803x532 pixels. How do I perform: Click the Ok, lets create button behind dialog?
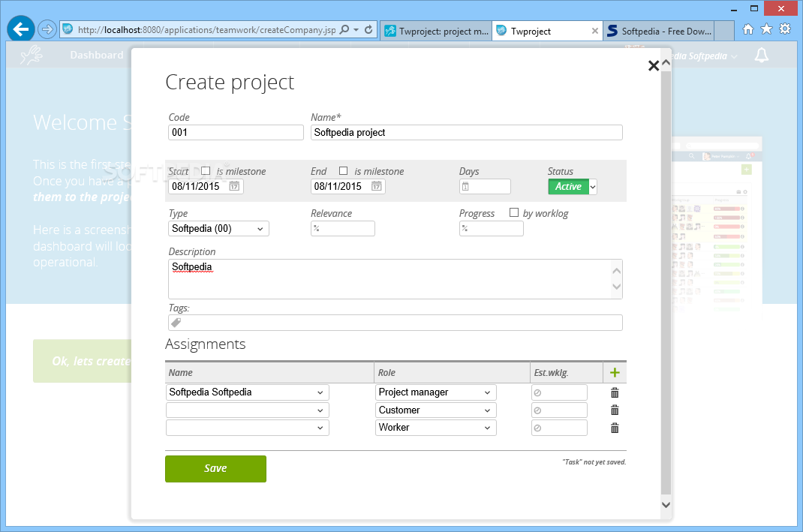tap(83, 361)
